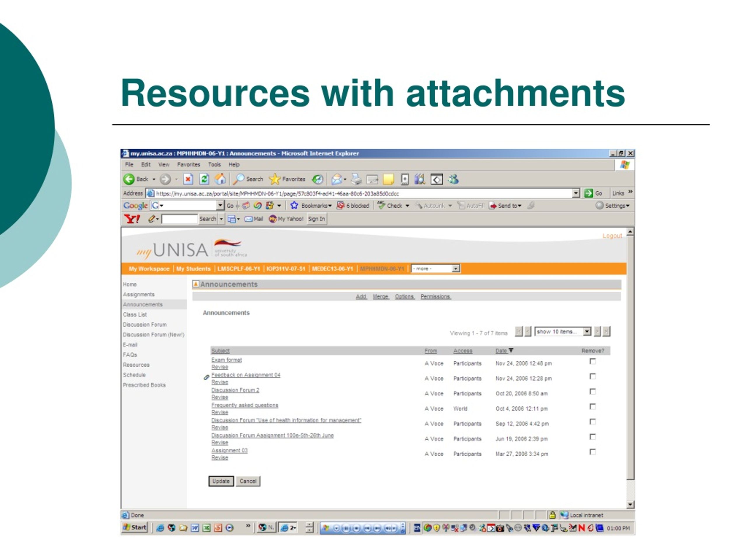Check Remove box for Exam format
This screenshot has height=560, width=747.
(x=593, y=361)
